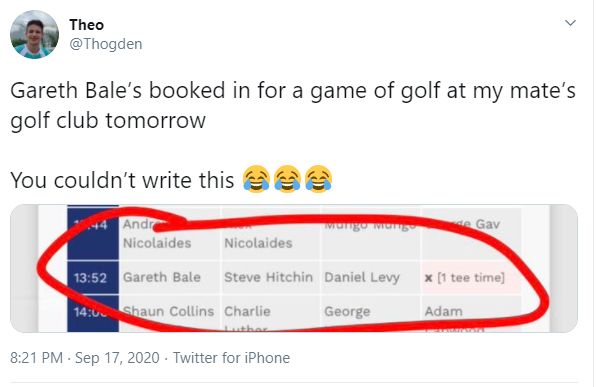596x387 pixels.
Task: Click the Gareth Bale name in the table
Action: pos(162,277)
